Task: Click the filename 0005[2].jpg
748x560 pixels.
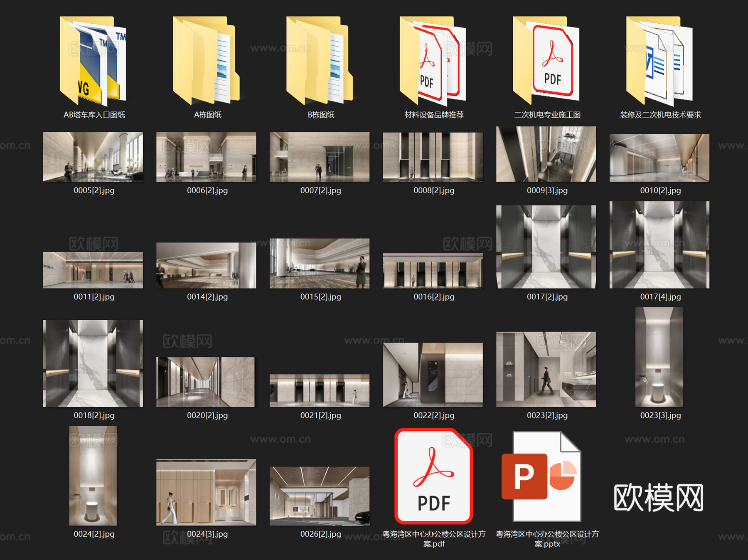Action: click(x=94, y=190)
